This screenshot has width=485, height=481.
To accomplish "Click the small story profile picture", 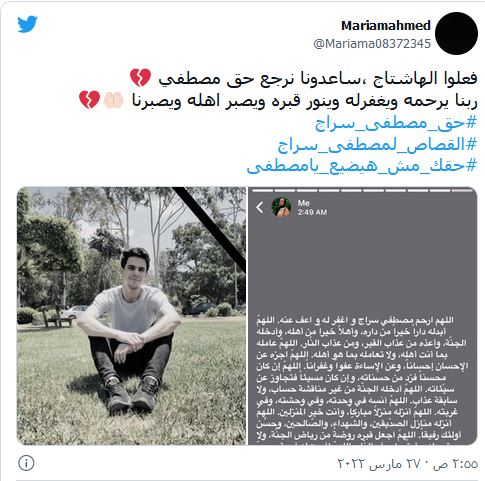I will 281,207.
